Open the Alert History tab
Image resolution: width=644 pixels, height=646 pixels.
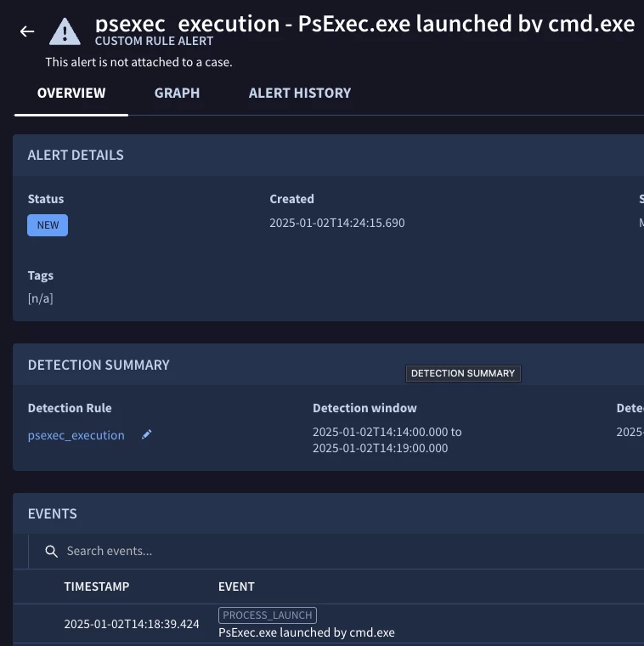[300, 93]
